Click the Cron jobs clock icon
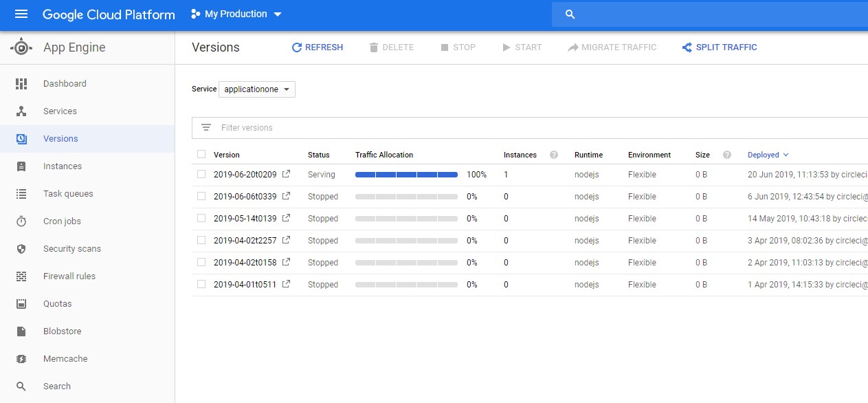 pyautogui.click(x=21, y=221)
